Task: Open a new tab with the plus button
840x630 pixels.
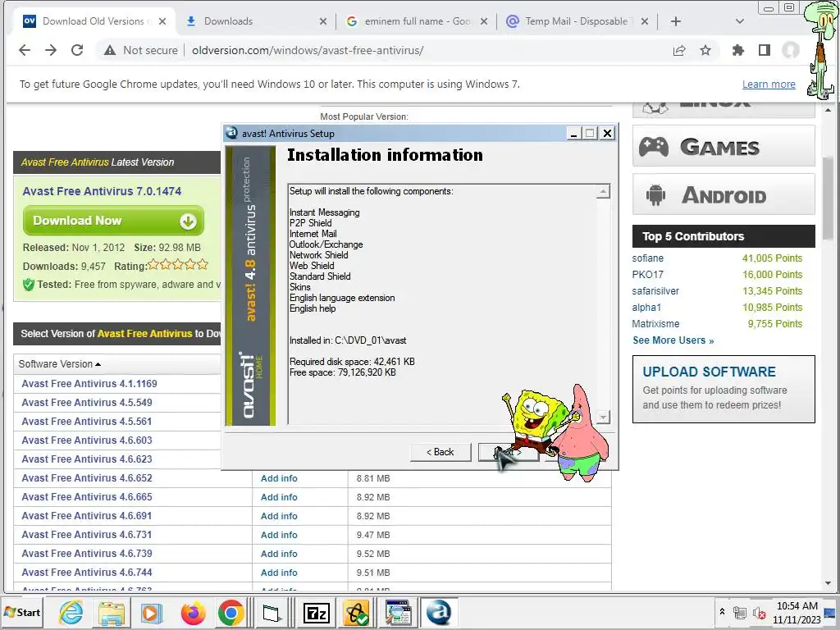Action: pos(676,21)
